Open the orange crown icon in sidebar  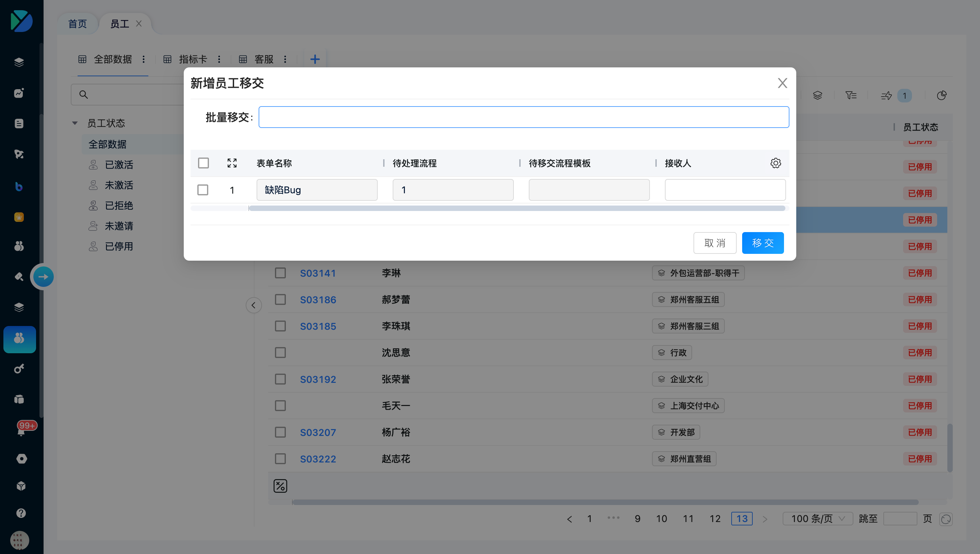(x=19, y=217)
